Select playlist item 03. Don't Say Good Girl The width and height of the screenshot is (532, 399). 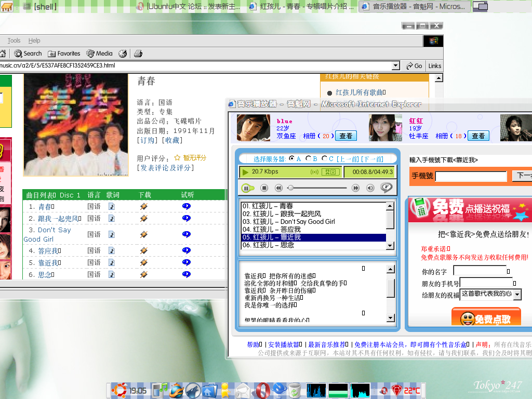click(x=313, y=221)
